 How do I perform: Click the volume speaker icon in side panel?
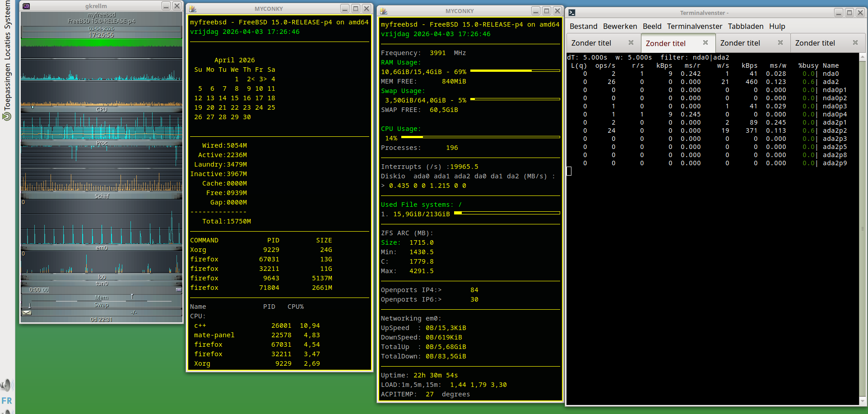pyautogui.click(x=6, y=385)
